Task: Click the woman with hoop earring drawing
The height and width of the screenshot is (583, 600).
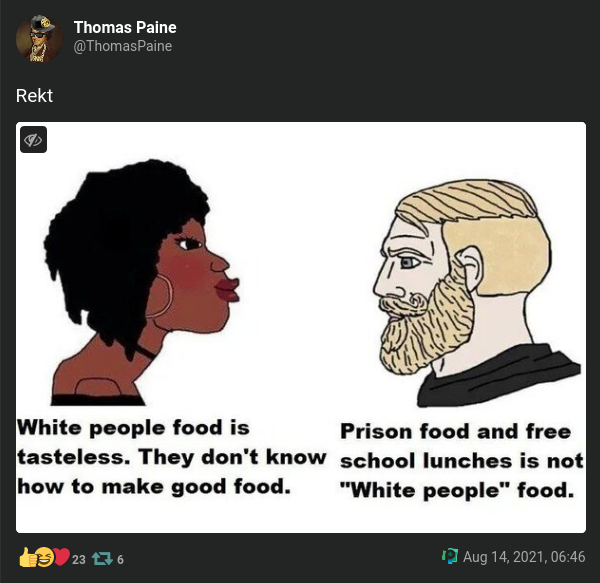Action: click(x=142, y=282)
